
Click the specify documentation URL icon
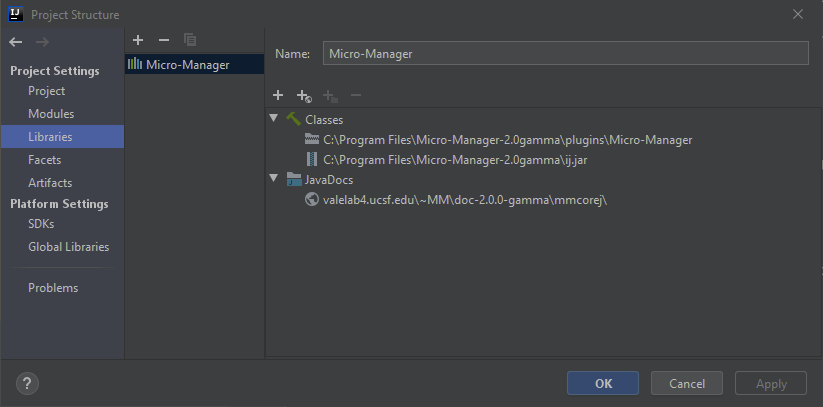(x=304, y=96)
